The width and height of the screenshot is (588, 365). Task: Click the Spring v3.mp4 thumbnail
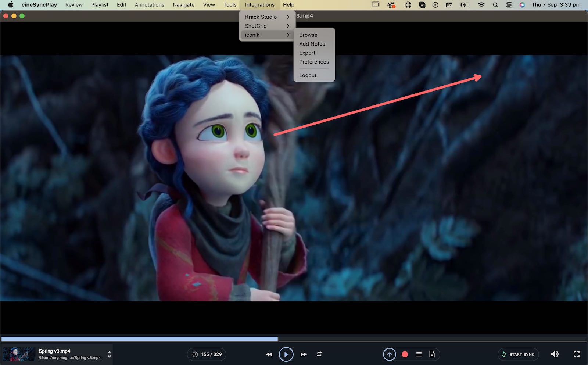tap(19, 354)
